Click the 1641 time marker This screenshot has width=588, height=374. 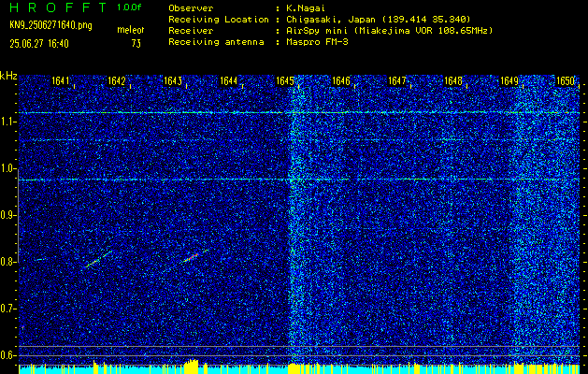coord(61,81)
